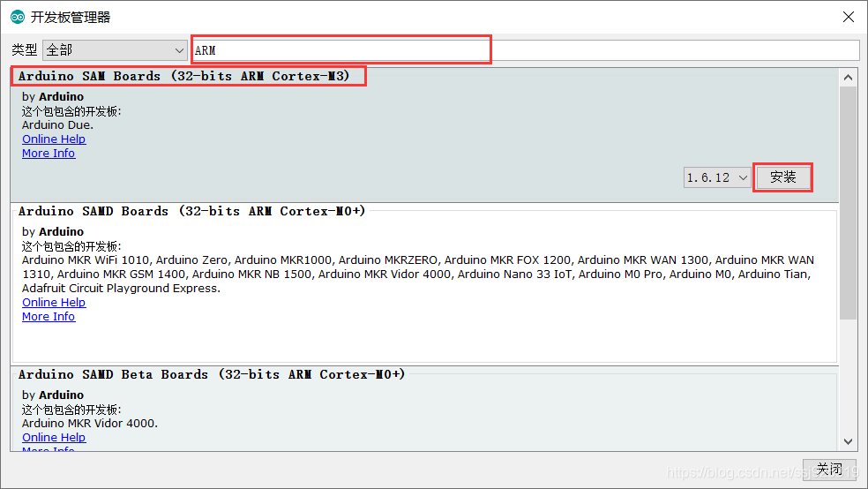Select the Arduino SAM Boards package title
The height and width of the screenshot is (489, 868).
click(183, 76)
